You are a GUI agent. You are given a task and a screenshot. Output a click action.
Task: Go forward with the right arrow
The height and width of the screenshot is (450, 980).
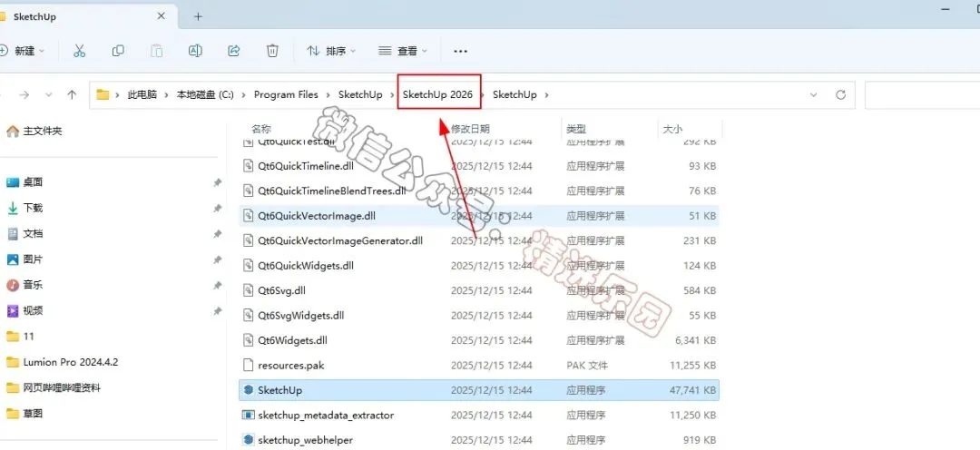pos(24,95)
